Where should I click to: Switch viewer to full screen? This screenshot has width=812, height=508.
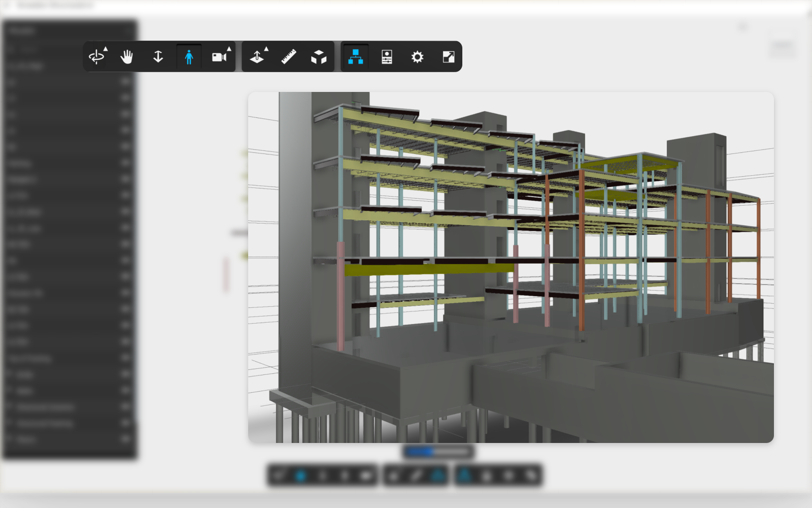point(448,56)
